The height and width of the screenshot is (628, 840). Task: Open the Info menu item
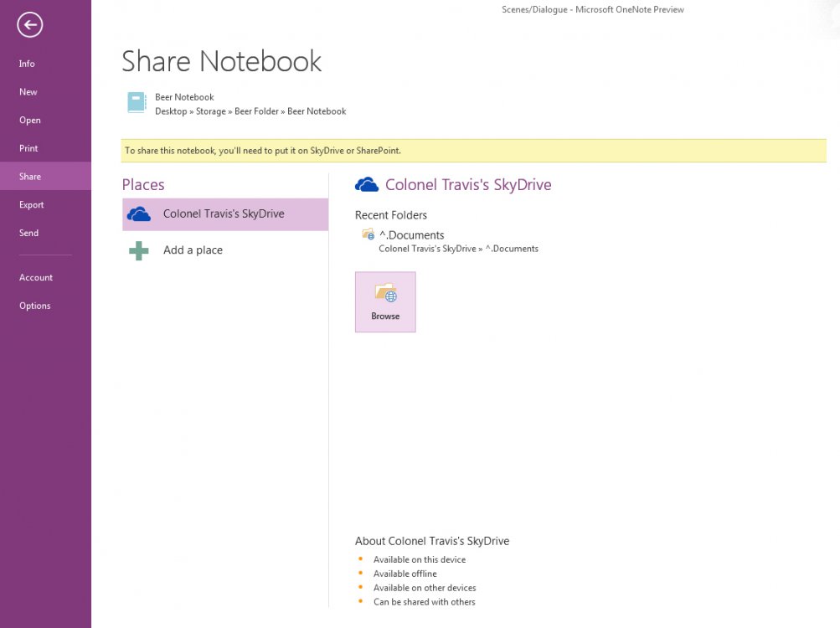45,64
